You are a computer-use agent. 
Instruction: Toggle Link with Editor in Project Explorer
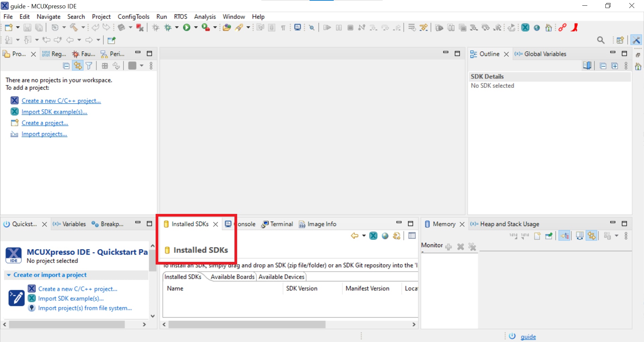tap(78, 66)
